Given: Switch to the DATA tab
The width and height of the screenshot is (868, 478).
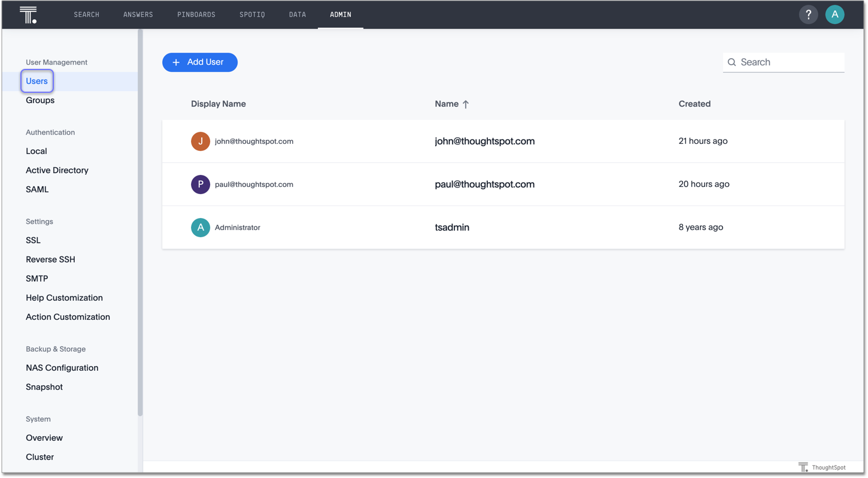Looking at the screenshot, I should click(x=297, y=14).
